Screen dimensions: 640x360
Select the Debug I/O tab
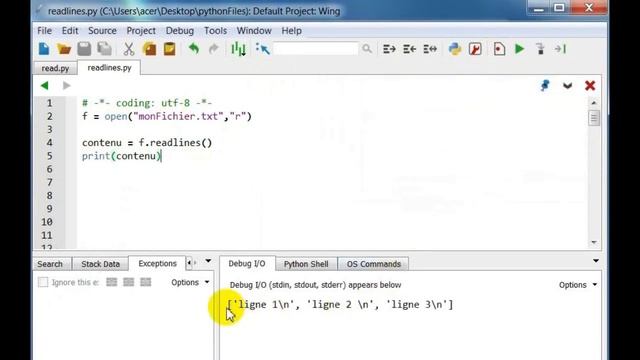pyautogui.click(x=247, y=263)
